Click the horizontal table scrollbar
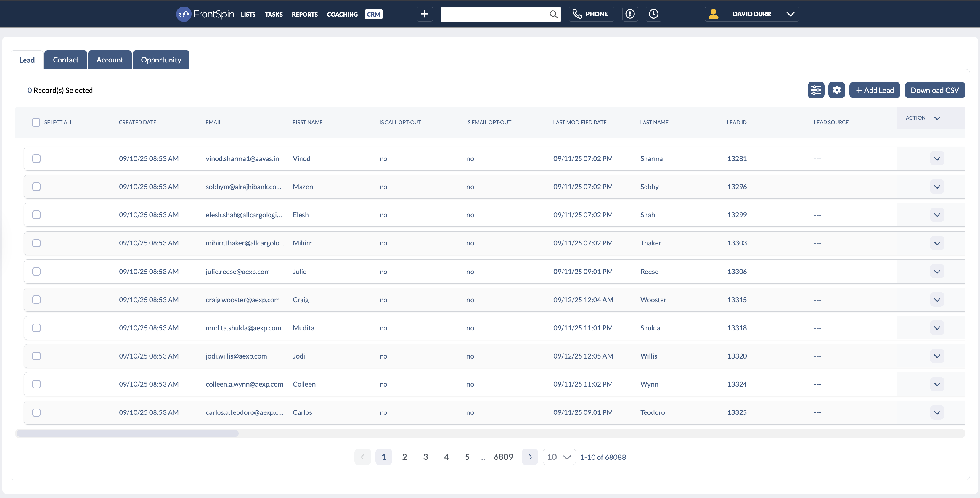Image resolution: width=980 pixels, height=498 pixels. pyautogui.click(x=127, y=433)
